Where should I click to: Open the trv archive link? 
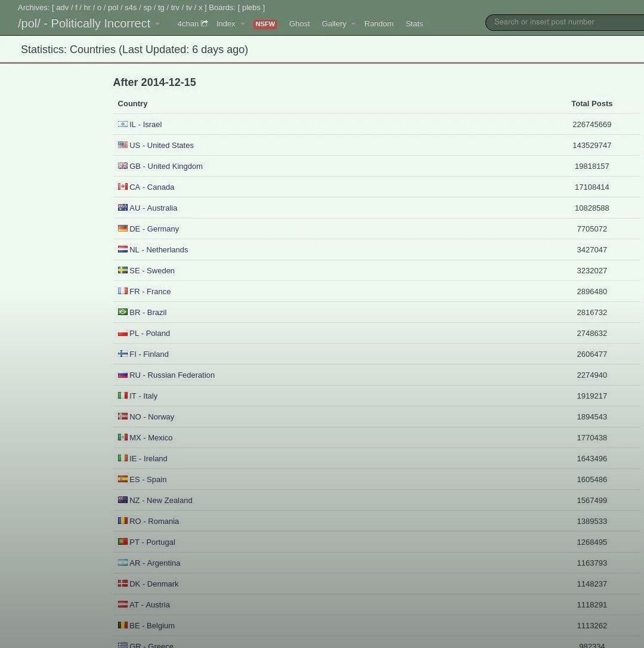[x=175, y=7]
